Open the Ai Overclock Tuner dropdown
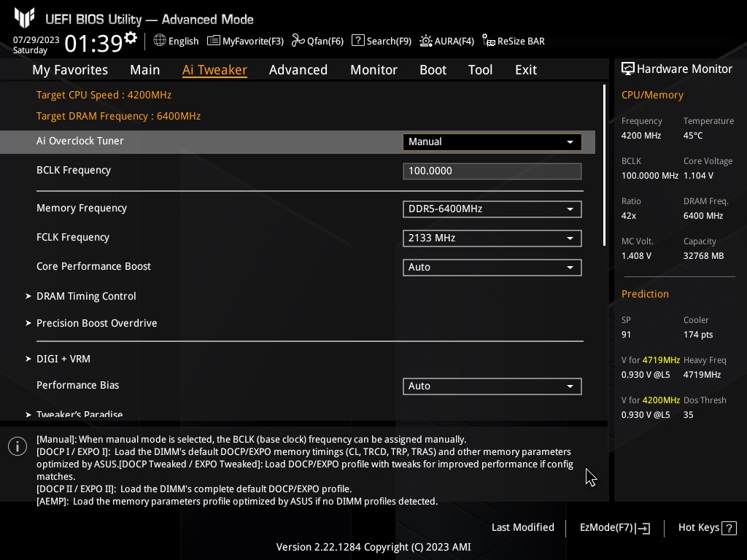Image resolution: width=747 pixels, height=560 pixels. (492, 142)
